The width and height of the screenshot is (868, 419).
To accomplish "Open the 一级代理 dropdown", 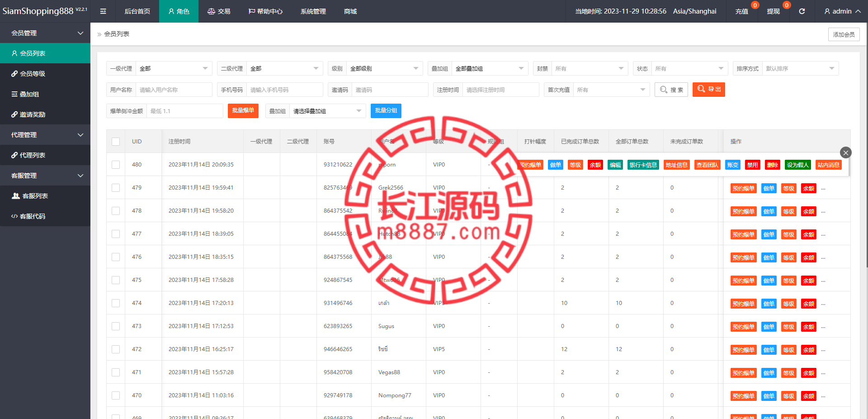I will pos(174,69).
